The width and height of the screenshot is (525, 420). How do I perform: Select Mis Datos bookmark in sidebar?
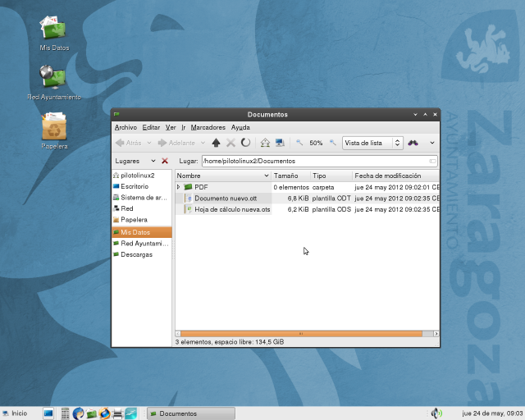tap(141, 232)
